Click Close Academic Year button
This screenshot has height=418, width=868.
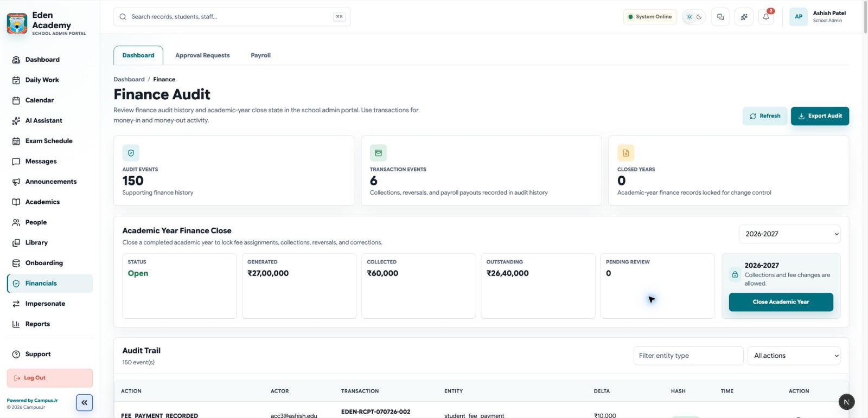pos(781,302)
